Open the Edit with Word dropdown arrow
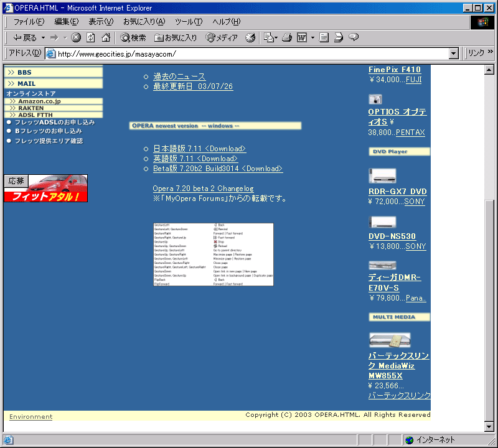This screenshot has height=448, width=498. click(x=312, y=38)
